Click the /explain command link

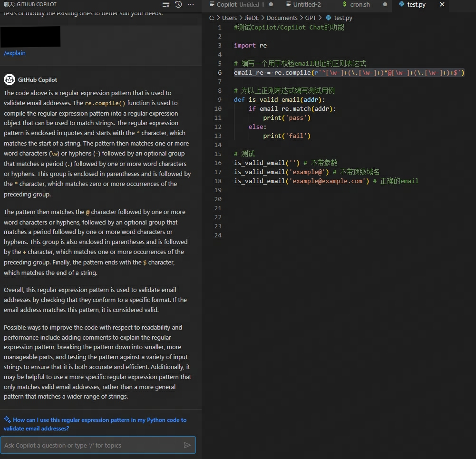(x=14, y=53)
